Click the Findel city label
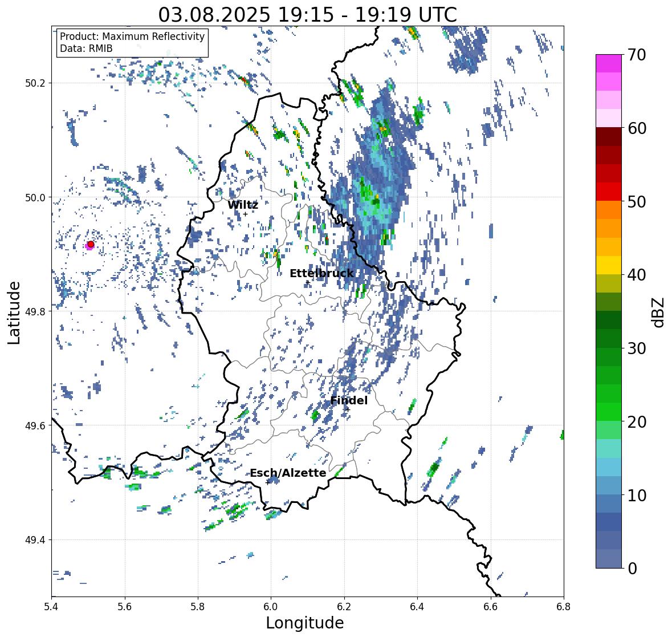Image resolution: width=672 pixels, height=637 pixels. pyautogui.click(x=349, y=400)
